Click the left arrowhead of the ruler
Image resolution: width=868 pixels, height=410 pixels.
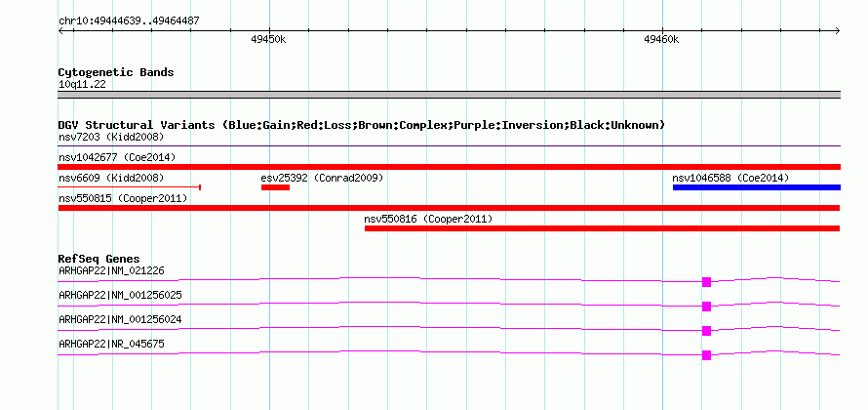coord(60,30)
